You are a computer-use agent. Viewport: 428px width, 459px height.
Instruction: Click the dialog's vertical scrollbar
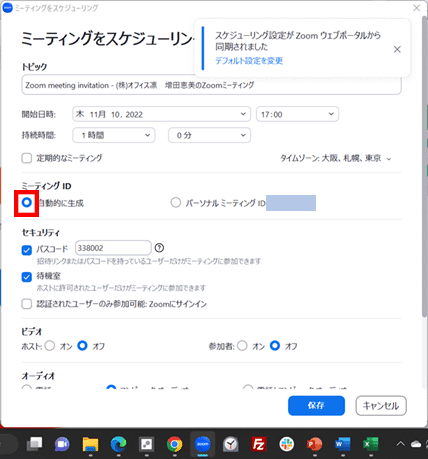pyautogui.click(x=424, y=167)
